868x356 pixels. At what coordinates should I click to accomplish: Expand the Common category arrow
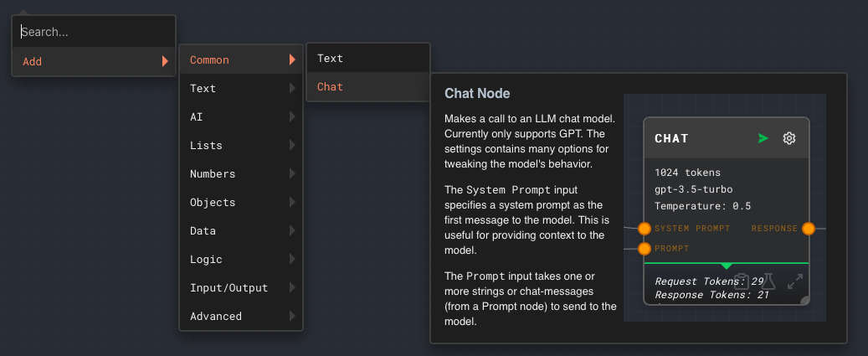click(x=292, y=59)
